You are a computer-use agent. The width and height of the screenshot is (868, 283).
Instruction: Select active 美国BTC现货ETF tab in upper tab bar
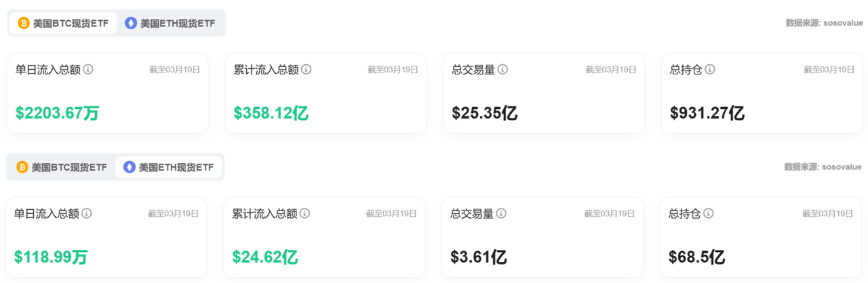click(x=63, y=23)
